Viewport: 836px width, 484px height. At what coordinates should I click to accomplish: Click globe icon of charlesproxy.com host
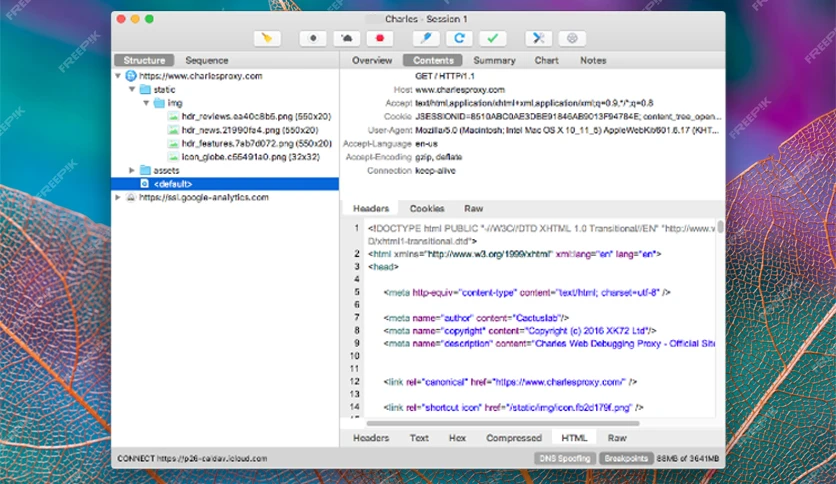point(131,76)
